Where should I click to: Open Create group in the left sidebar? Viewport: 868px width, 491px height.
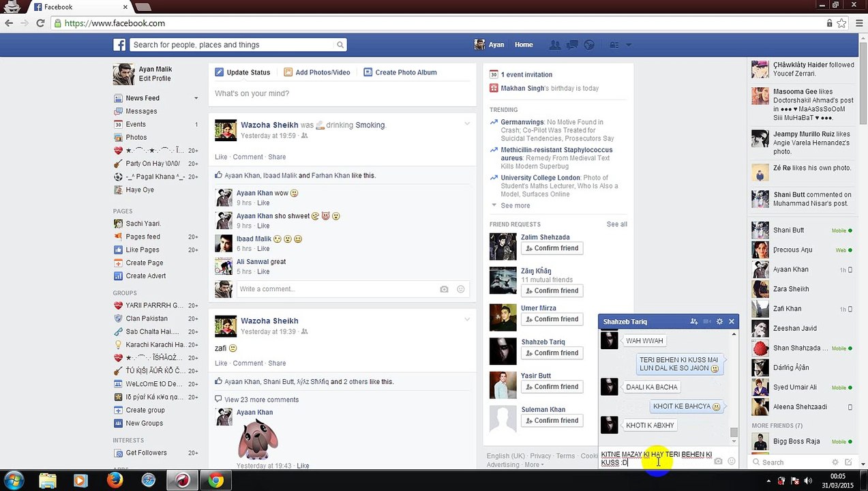point(145,411)
